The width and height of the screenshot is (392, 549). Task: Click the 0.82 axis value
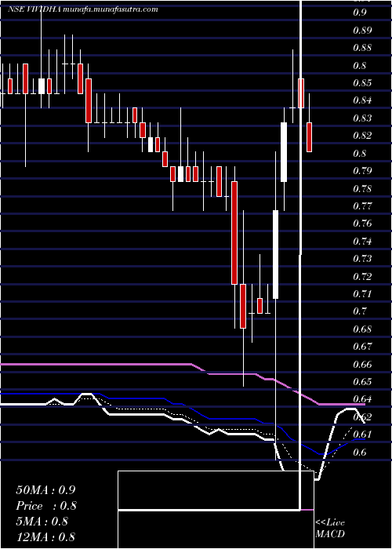tap(362, 136)
